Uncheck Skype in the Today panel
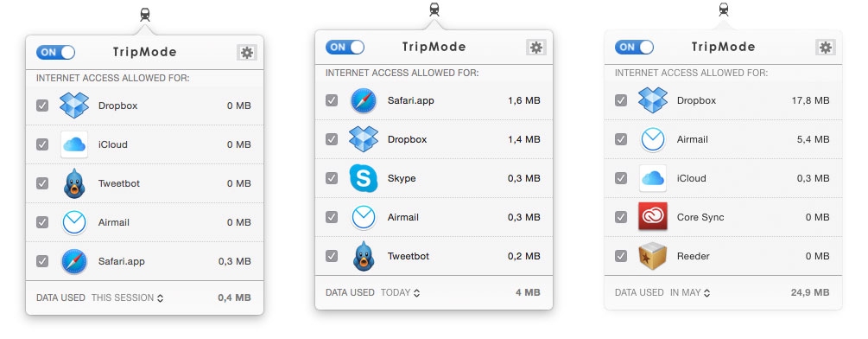The width and height of the screenshot is (868, 339). pos(332,178)
